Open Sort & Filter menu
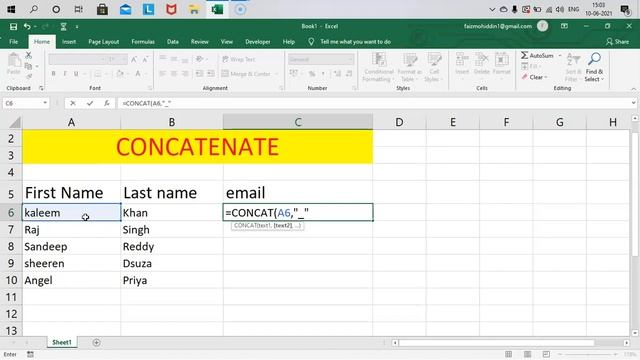Viewport: 640px width, 360px height. coord(573,67)
